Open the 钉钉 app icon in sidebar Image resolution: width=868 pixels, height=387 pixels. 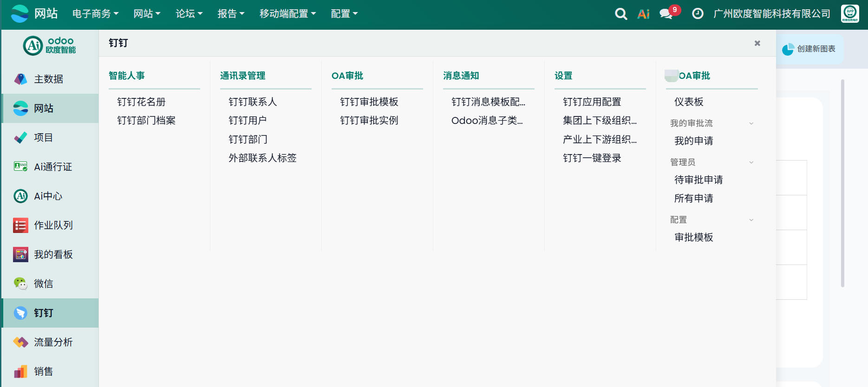pos(21,313)
